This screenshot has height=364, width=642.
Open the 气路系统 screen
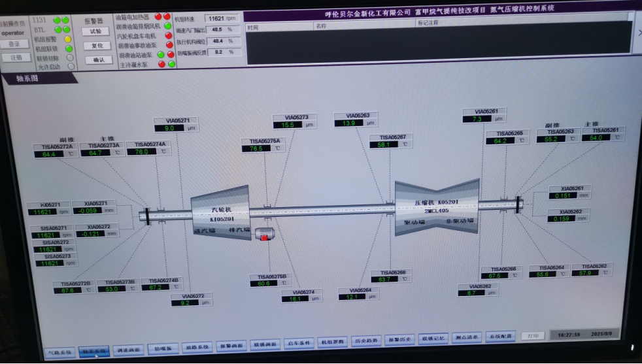[59, 352]
